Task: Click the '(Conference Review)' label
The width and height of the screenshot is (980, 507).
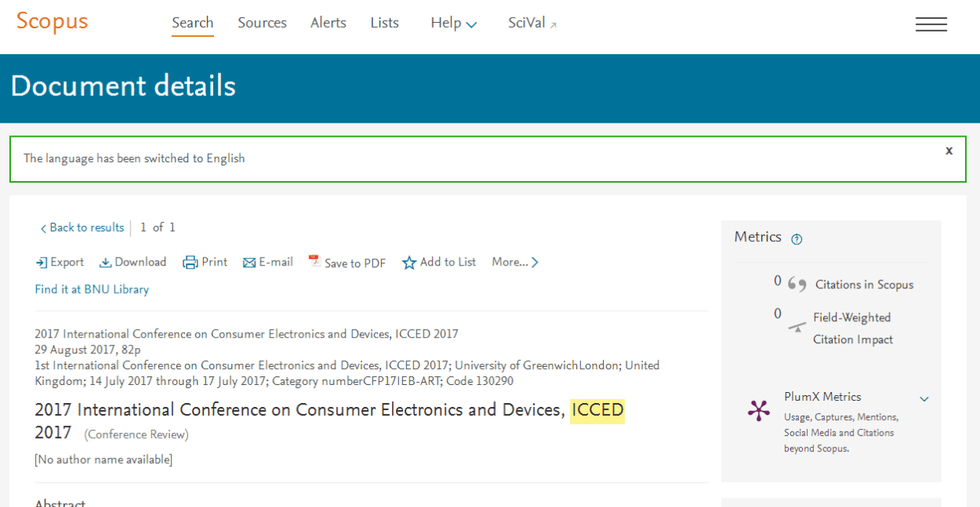Action: coord(136,435)
